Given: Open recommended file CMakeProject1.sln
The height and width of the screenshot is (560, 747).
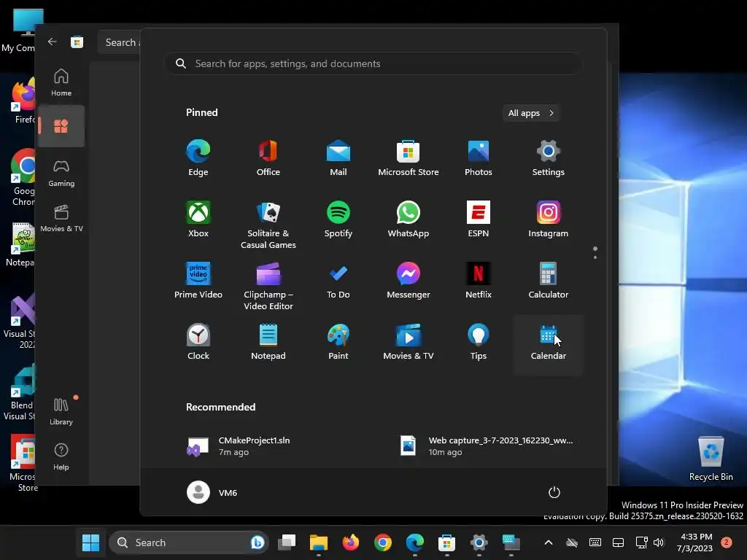Looking at the screenshot, I should pyautogui.click(x=239, y=446).
